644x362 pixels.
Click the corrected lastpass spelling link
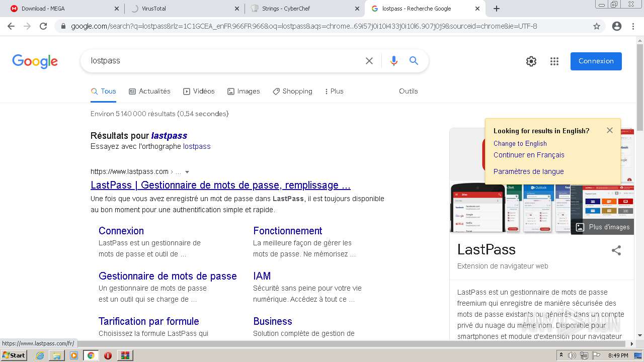point(169,135)
